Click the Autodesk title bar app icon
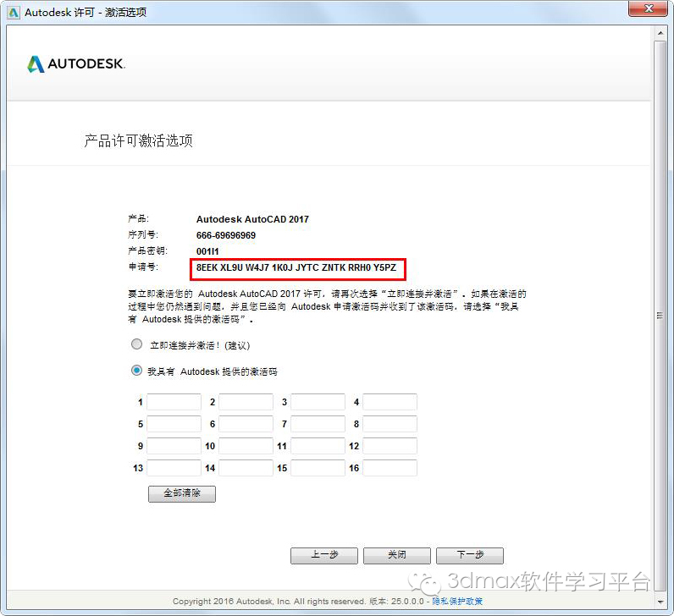Image resolution: width=674 pixels, height=616 pixels. click(14, 13)
